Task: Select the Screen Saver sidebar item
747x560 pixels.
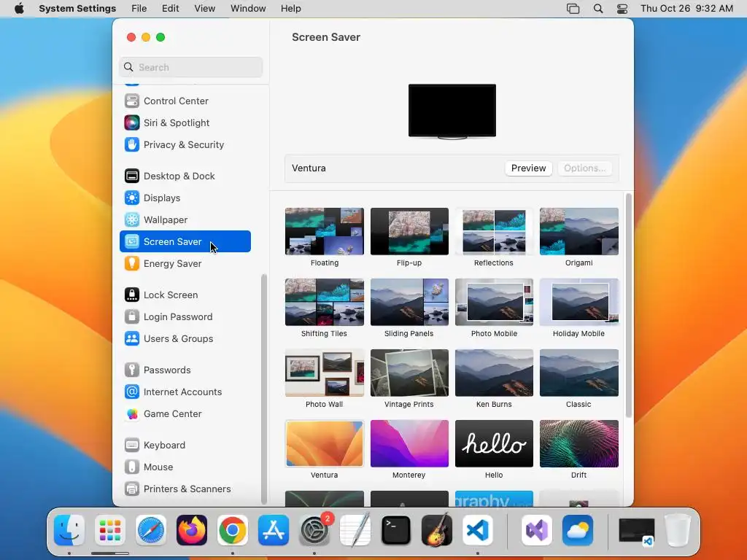Action: point(185,241)
